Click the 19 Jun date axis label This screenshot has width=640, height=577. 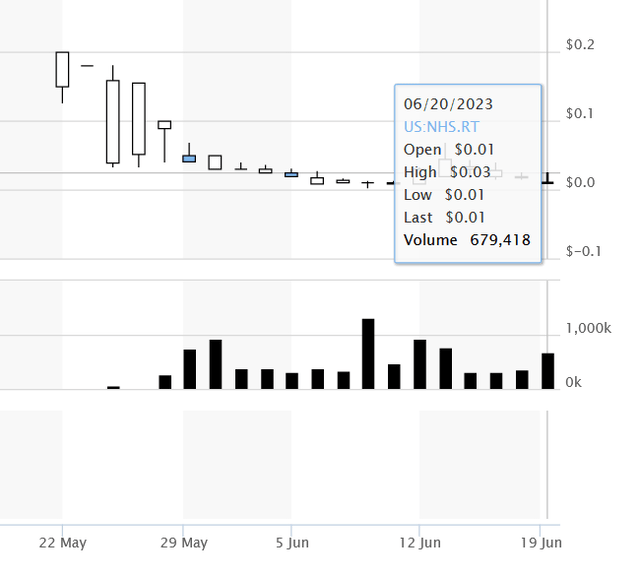coord(541,543)
